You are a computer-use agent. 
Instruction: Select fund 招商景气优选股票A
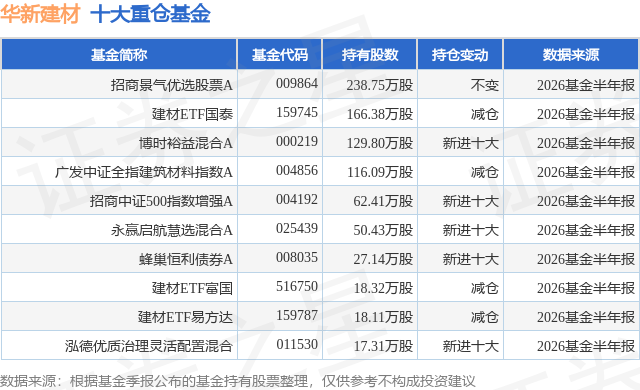[171, 85]
